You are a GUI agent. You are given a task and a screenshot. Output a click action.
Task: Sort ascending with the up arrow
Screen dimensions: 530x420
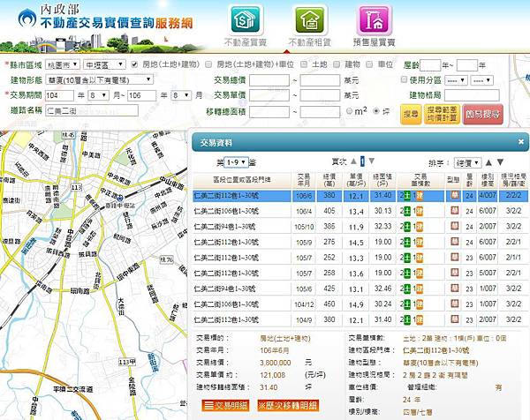(x=488, y=162)
